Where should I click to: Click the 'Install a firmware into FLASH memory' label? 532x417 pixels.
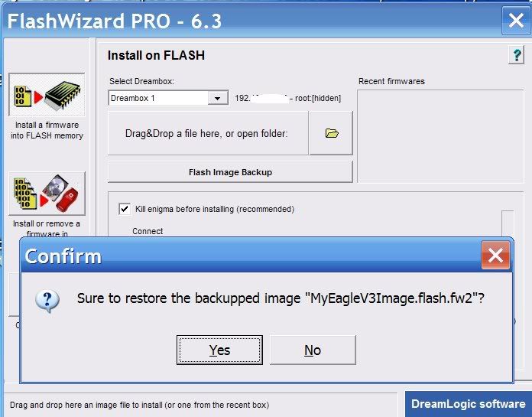tap(47, 130)
